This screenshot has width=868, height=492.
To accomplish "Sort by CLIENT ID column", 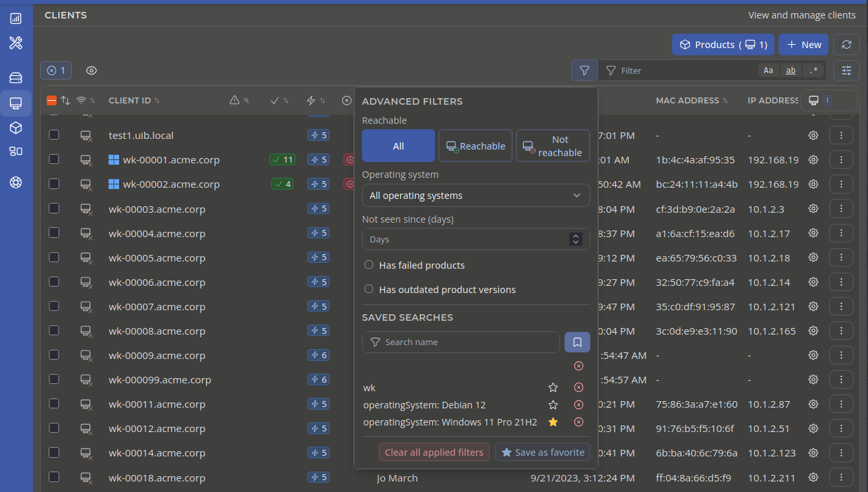I will 134,101.
